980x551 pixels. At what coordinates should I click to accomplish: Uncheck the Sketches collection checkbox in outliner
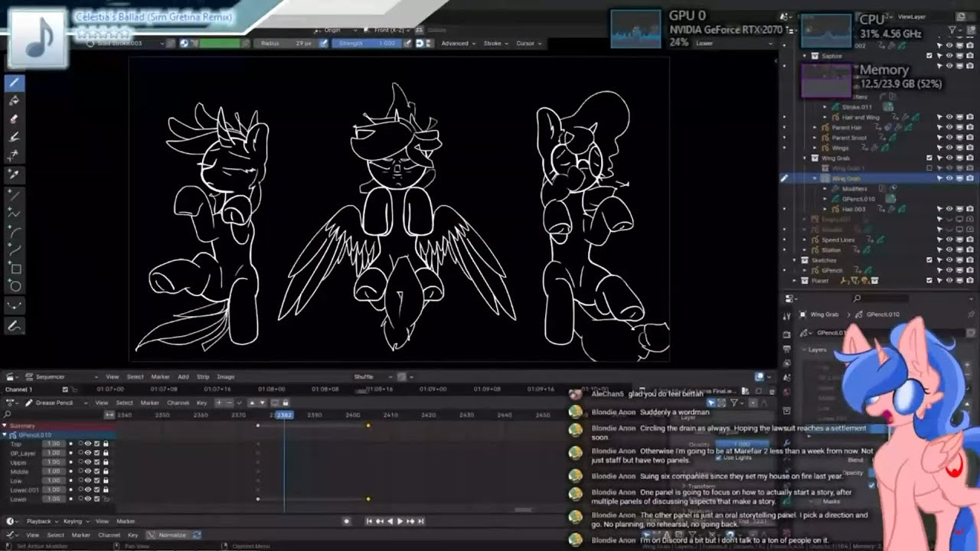point(929,260)
